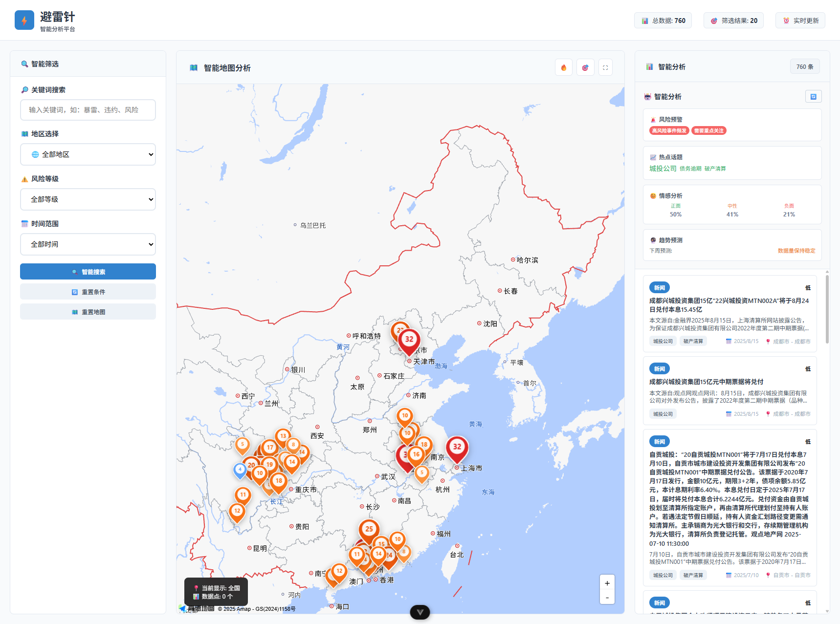Enter fullscreen map mode
Screen dimensions: 840x624
[605, 67]
